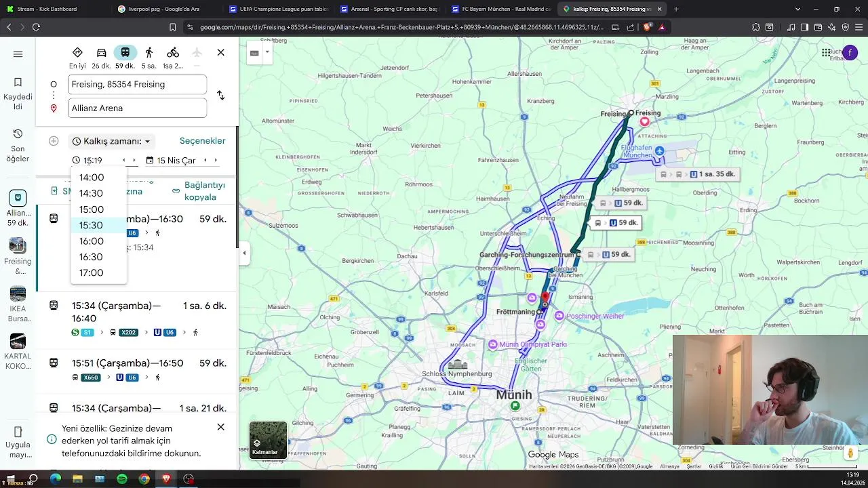Click the Brave Rewards triangle icon
868x488 pixels.
661,27
